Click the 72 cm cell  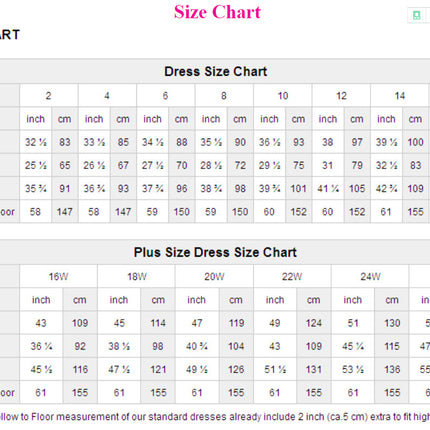240,165
